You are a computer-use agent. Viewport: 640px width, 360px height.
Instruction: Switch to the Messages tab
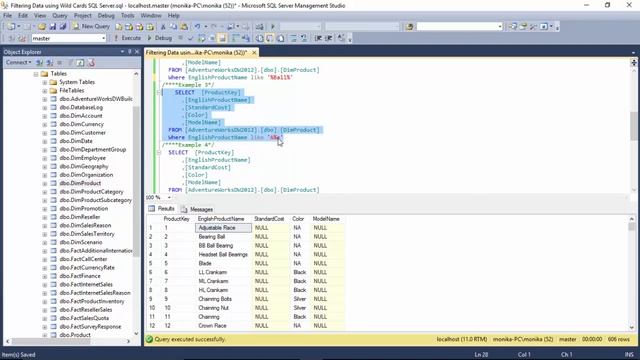[197, 209]
